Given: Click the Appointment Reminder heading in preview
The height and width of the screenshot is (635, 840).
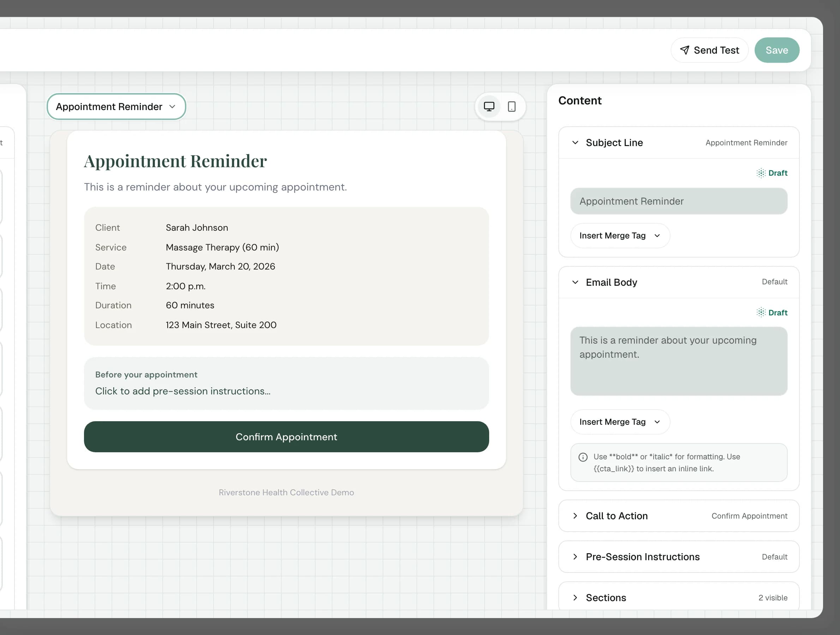Looking at the screenshot, I should click(x=175, y=161).
